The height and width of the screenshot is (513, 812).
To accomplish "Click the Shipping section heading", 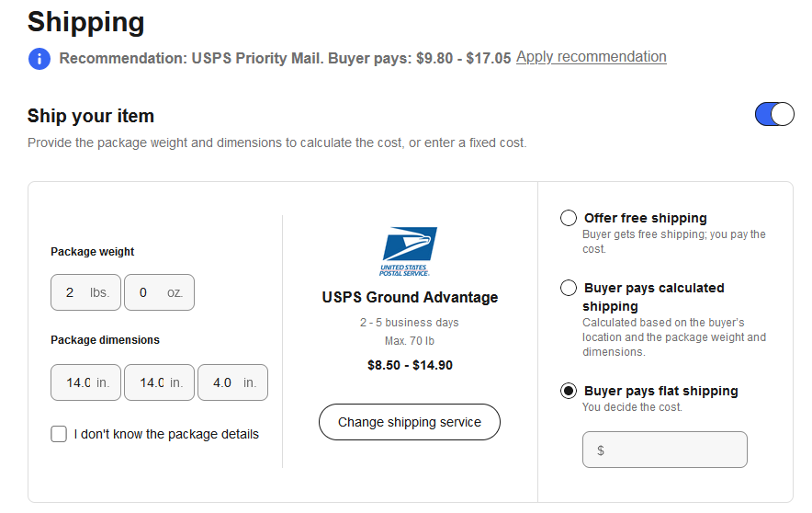I will (86, 22).
